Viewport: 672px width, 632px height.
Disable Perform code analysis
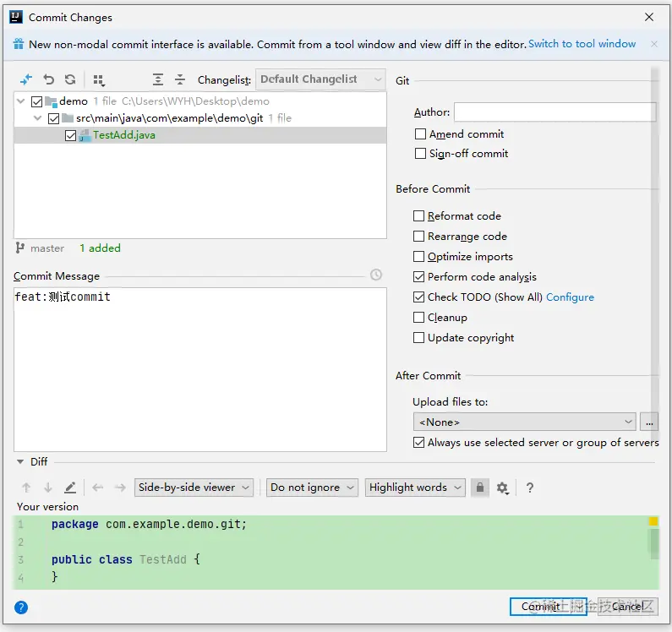tap(418, 277)
